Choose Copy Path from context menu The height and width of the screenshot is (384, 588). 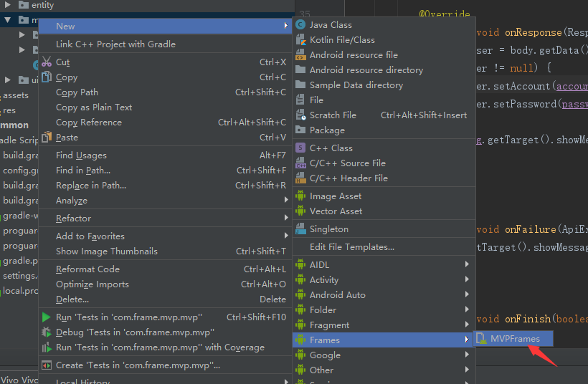165,92
